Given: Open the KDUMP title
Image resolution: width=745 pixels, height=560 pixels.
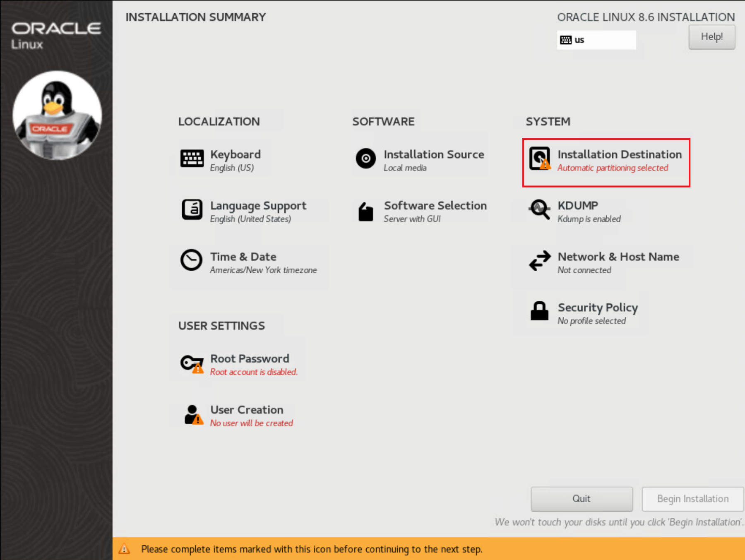Looking at the screenshot, I should (x=578, y=206).
